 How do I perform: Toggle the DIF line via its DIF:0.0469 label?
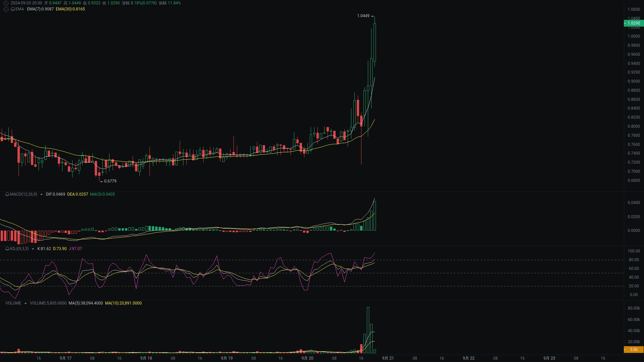point(55,194)
